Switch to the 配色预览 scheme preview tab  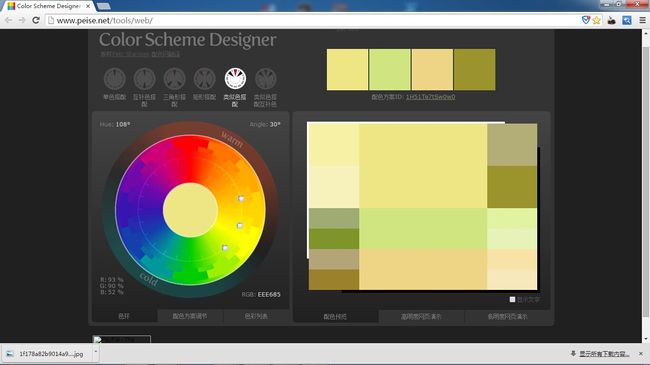[335, 316]
